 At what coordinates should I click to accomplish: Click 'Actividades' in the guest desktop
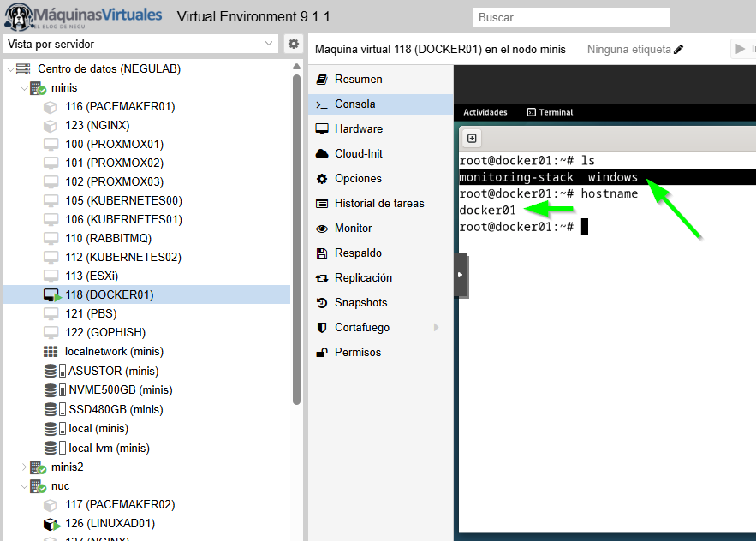point(485,111)
